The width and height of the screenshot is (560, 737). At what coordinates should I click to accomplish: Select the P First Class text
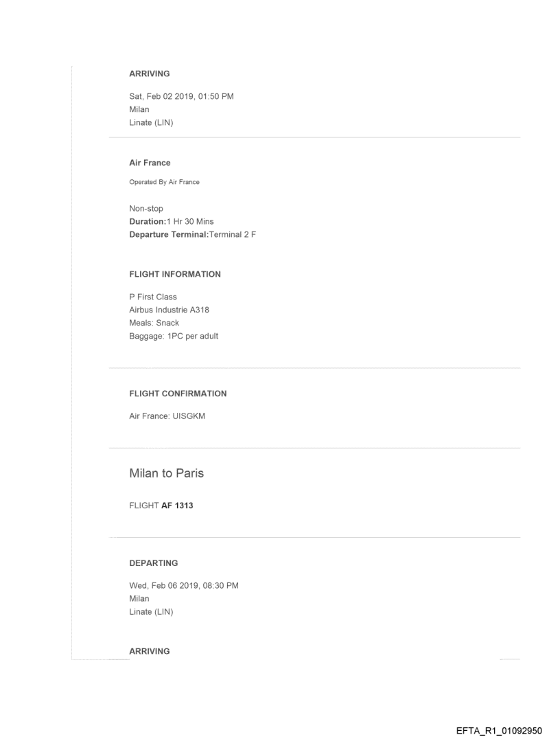[x=153, y=297]
